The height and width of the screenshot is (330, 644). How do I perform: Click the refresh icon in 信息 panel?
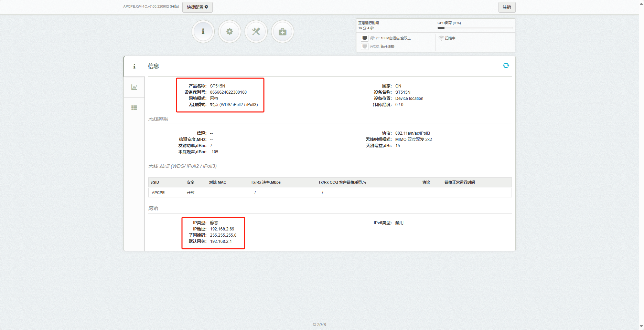click(x=506, y=65)
